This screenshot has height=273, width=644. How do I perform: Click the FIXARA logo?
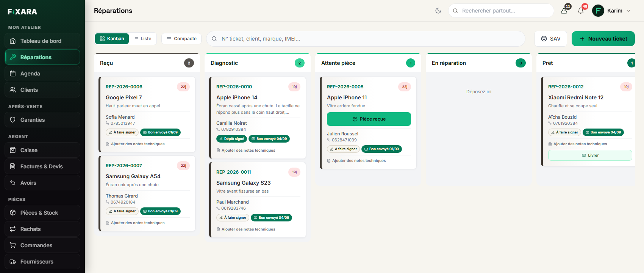tap(22, 12)
